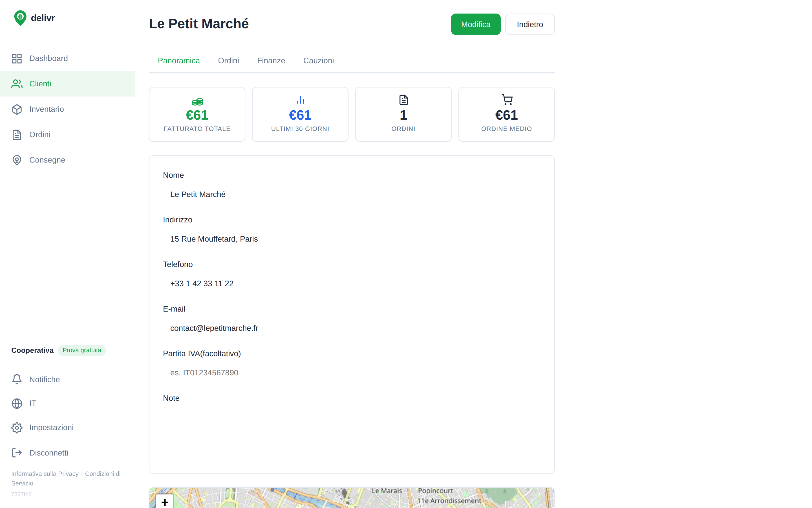Click the delivr logo pin icon
The height and width of the screenshot is (508, 812).
click(x=20, y=18)
